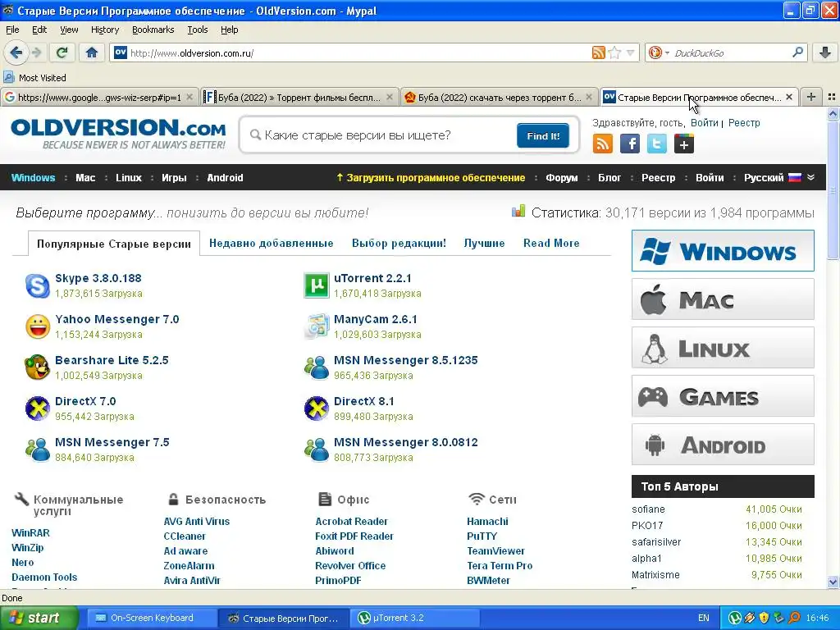Click the Skype program icon
The image size is (840, 630).
38,285
